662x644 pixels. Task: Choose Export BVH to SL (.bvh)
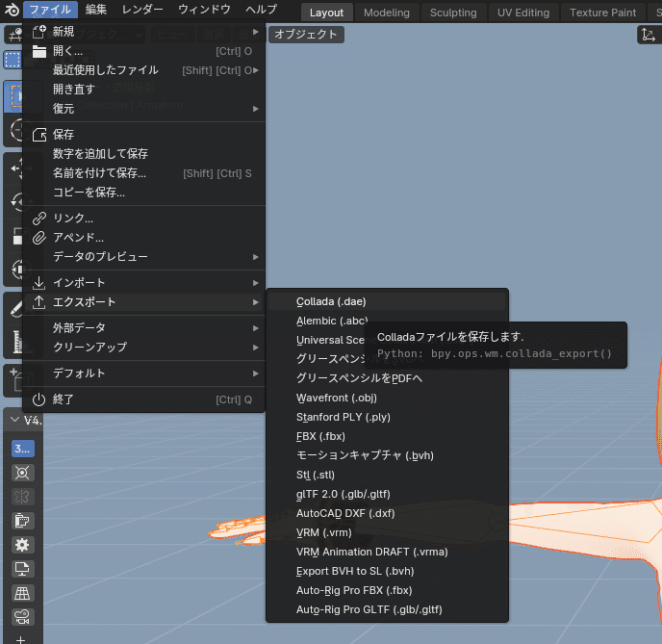[387, 571]
